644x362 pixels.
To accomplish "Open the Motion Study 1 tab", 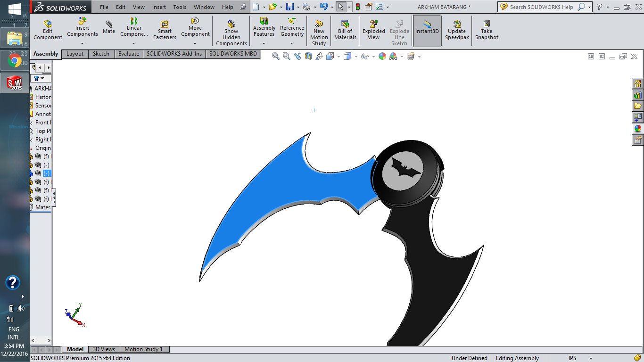I will (x=143, y=349).
